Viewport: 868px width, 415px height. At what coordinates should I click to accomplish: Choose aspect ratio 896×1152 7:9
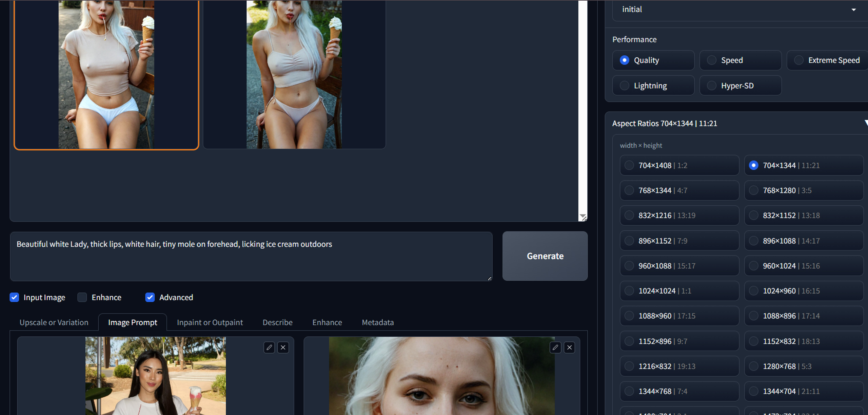679,241
